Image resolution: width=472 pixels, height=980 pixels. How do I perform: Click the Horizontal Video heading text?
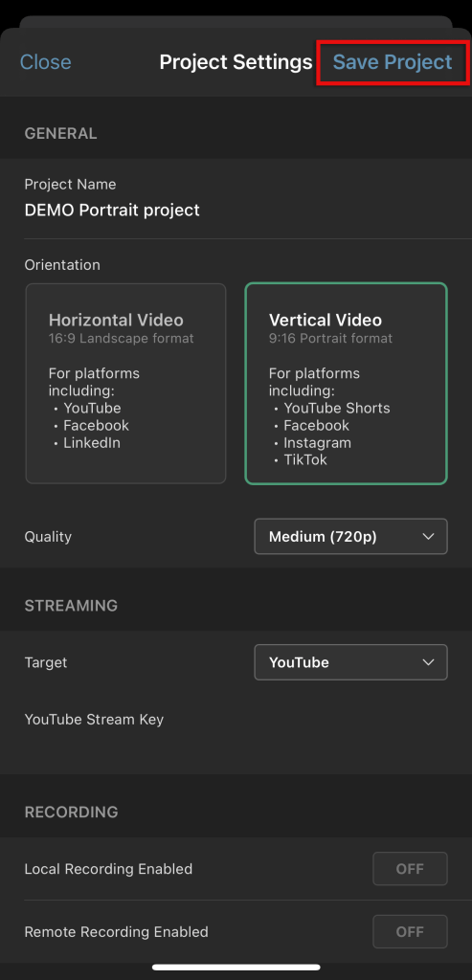(116, 320)
